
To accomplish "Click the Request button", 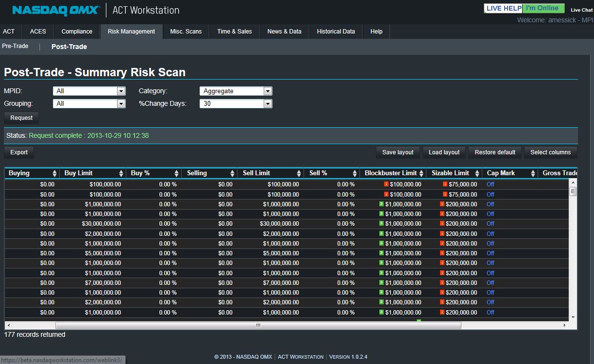I will click(21, 118).
